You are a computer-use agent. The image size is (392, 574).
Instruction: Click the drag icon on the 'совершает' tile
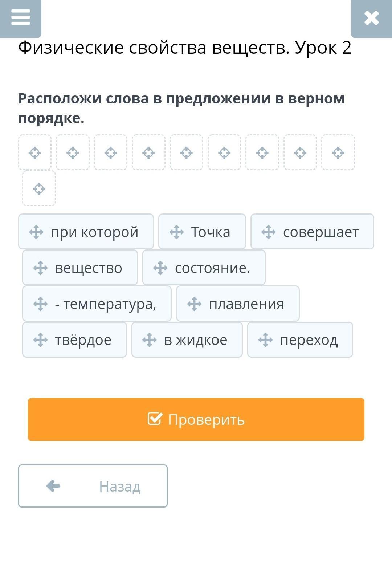pos(269,232)
